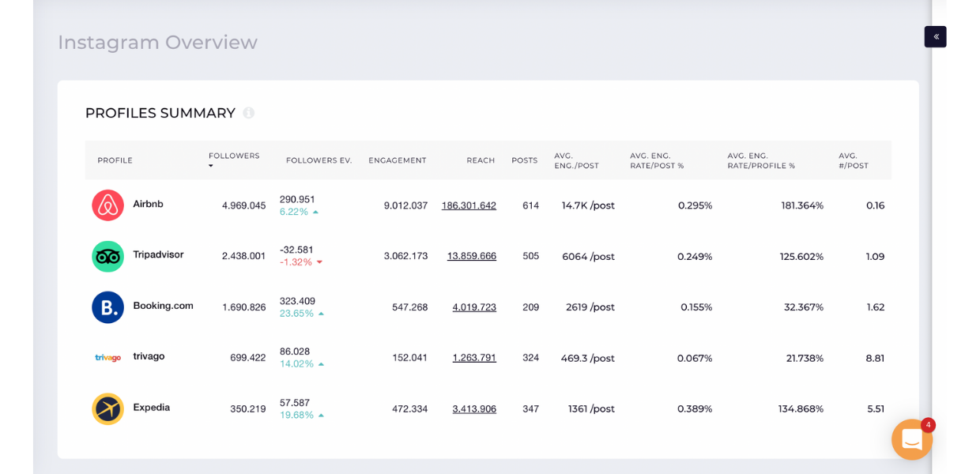Screen dimensions: 980x474
Task: Click Airbnb growth percentage 6.22%
Action: pyautogui.click(x=294, y=212)
